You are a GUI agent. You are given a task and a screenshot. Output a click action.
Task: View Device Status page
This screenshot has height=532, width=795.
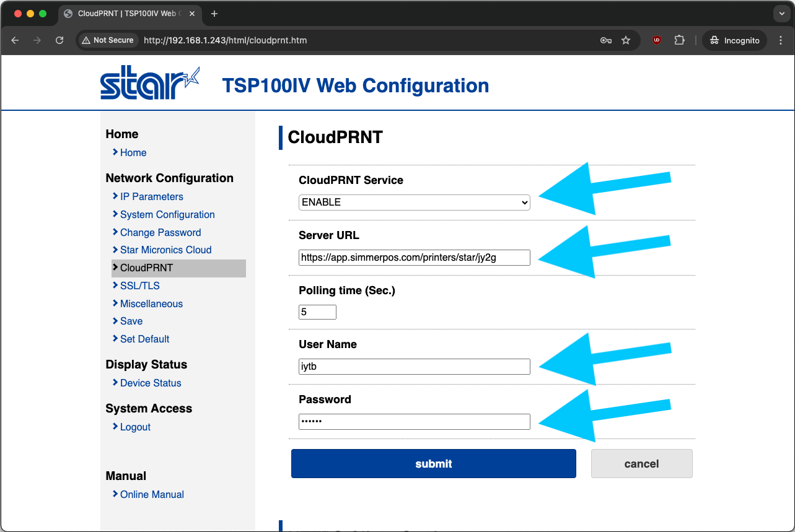151,383
